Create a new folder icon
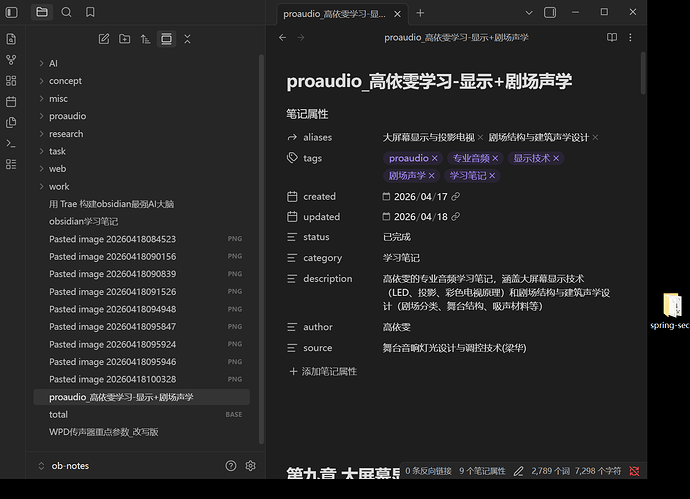This screenshot has height=499, width=690. point(125,39)
